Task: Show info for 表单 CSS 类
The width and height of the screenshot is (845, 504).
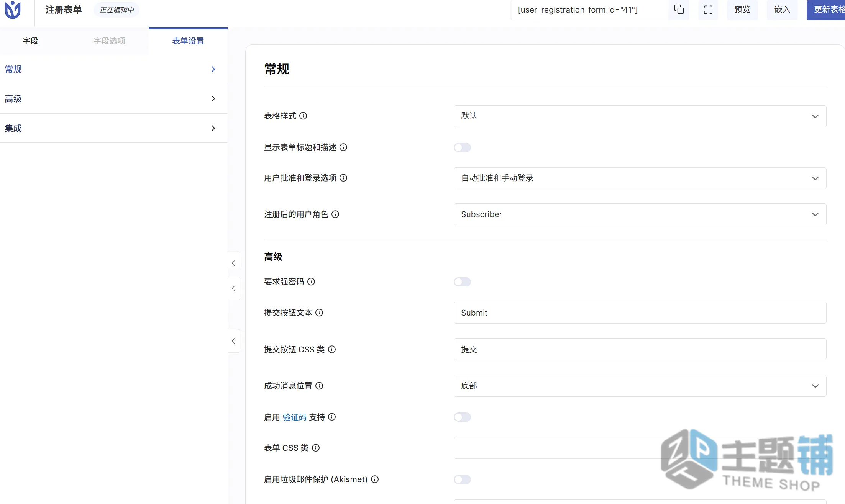Action: [x=316, y=448]
